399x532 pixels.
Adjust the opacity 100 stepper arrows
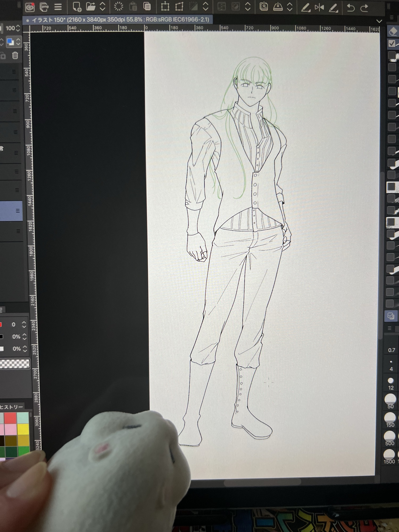click(18, 28)
